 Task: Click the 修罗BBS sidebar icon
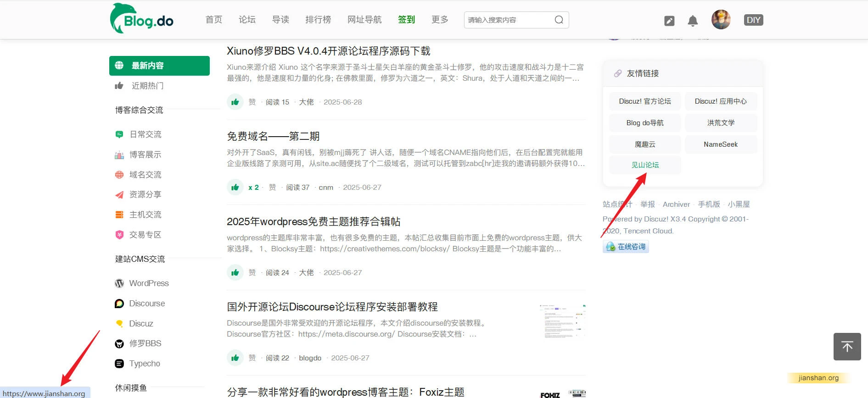[119, 344]
